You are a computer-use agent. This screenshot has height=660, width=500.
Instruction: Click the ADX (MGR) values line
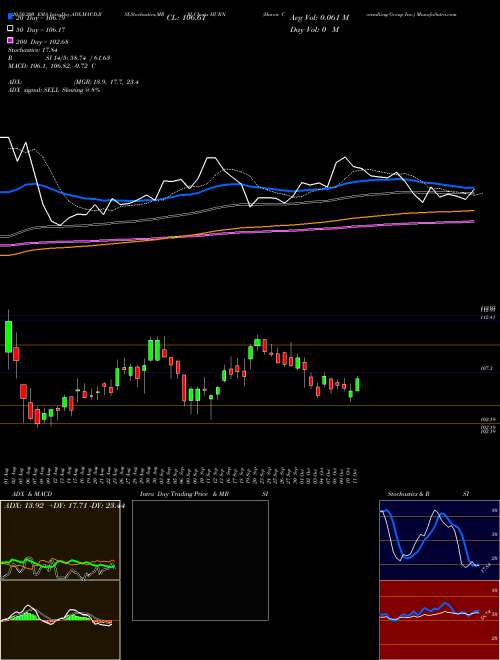pyautogui.click(x=74, y=82)
